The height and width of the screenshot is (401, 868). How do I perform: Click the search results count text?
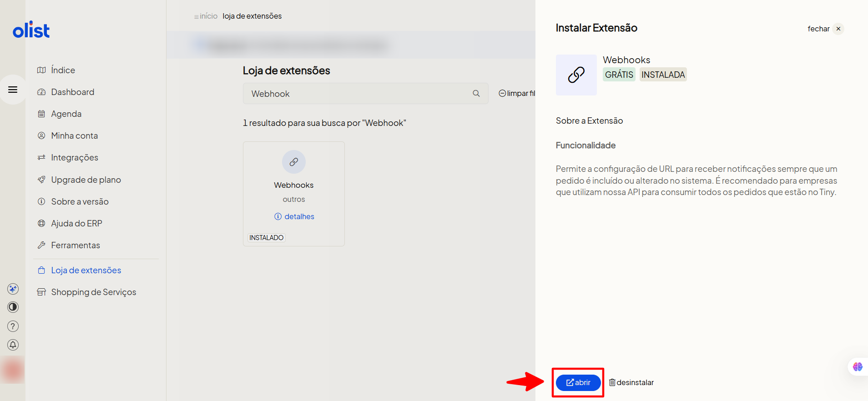(x=324, y=123)
